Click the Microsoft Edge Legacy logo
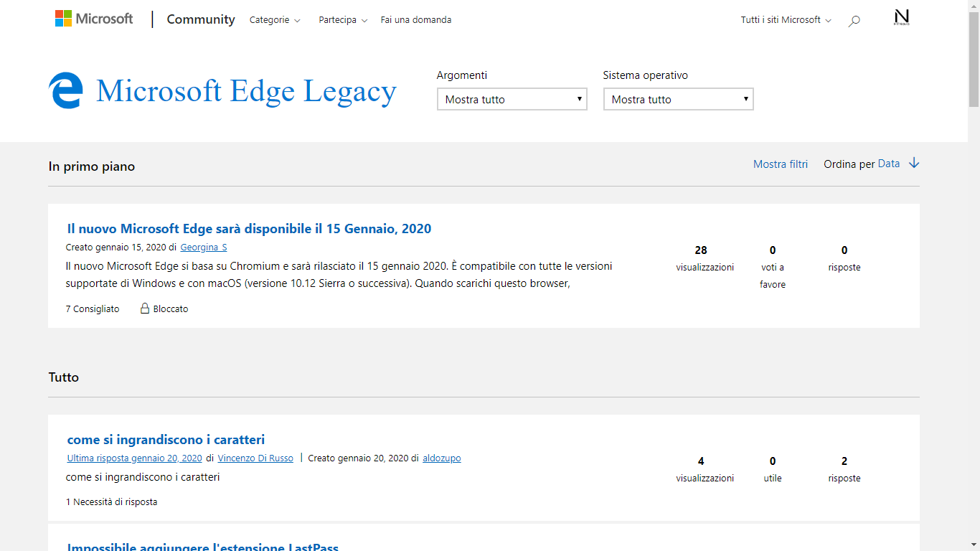 click(x=66, y=91)
